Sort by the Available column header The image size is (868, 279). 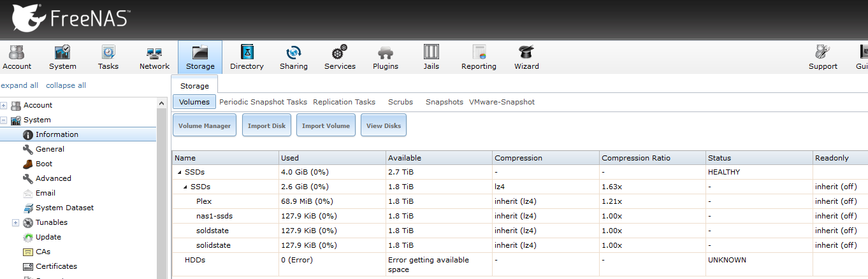pyautogui.click(x=439, y=158)
